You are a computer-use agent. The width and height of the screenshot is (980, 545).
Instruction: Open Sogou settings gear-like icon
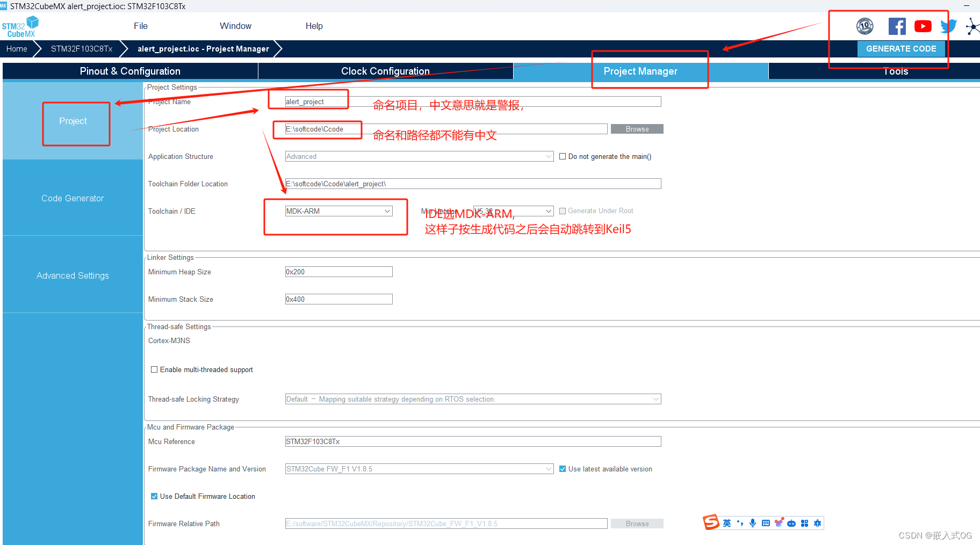coord(817,523)
